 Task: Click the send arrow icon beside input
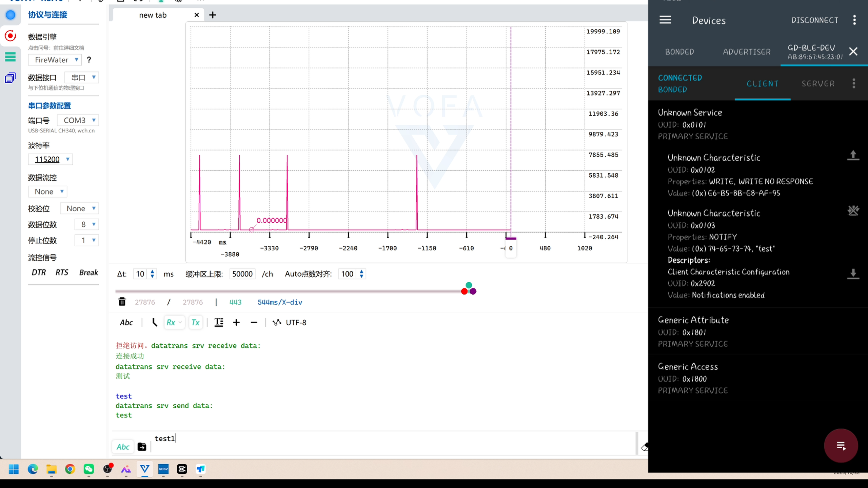pyautogui.click(x=142, y=447)
